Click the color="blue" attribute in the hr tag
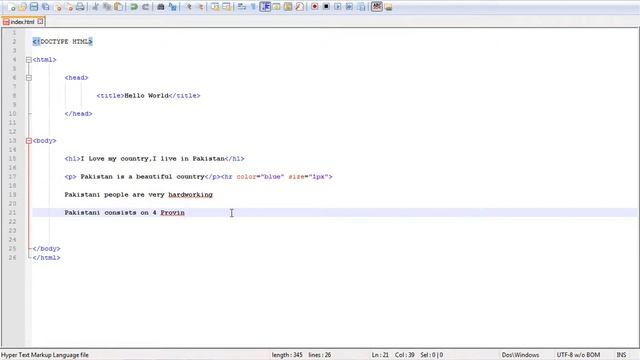Viewport: 640px width, 360px height. click(260, 177)
